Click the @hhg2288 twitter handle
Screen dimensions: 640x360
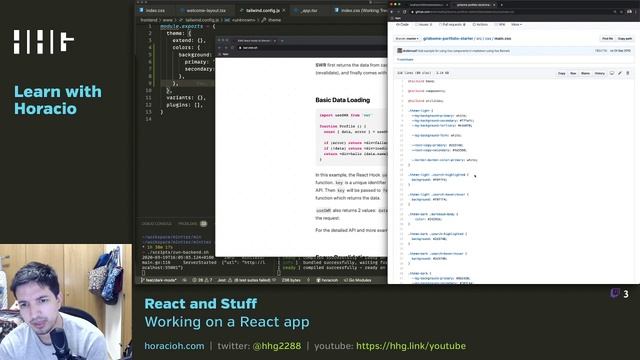277,346
